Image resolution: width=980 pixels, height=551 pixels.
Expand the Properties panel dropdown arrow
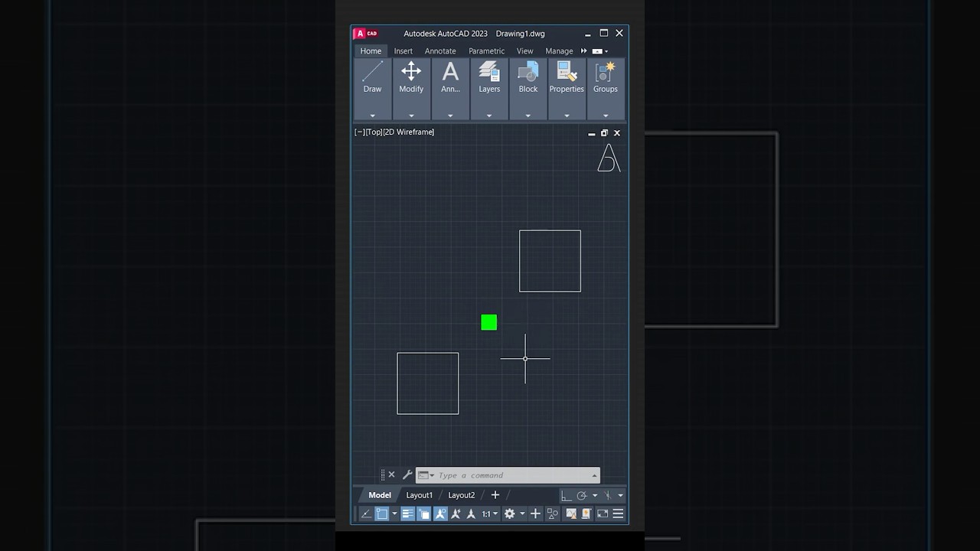[x=567, y=116]
